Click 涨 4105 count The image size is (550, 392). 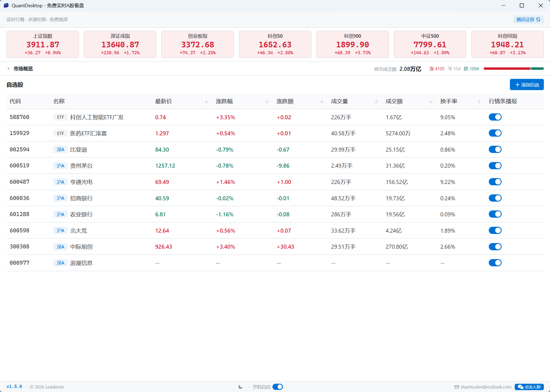437,69
